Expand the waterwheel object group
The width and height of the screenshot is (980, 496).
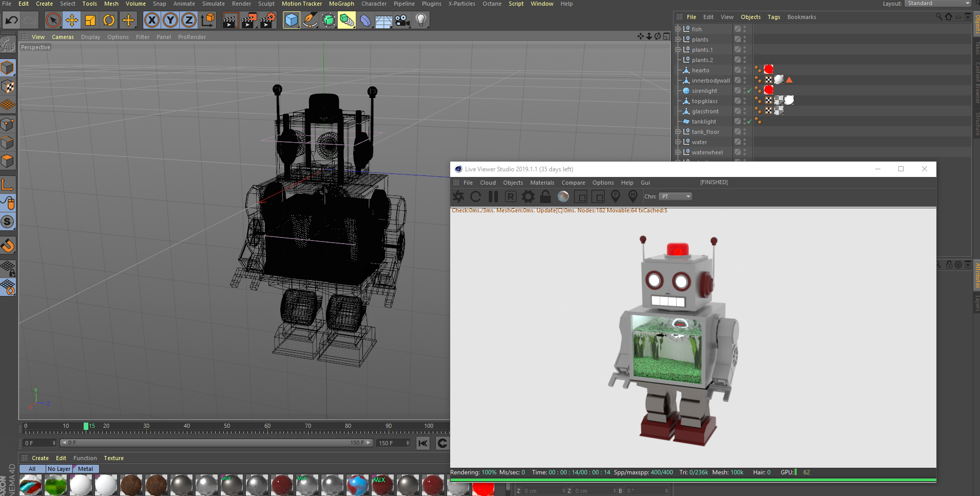(678, 152)
